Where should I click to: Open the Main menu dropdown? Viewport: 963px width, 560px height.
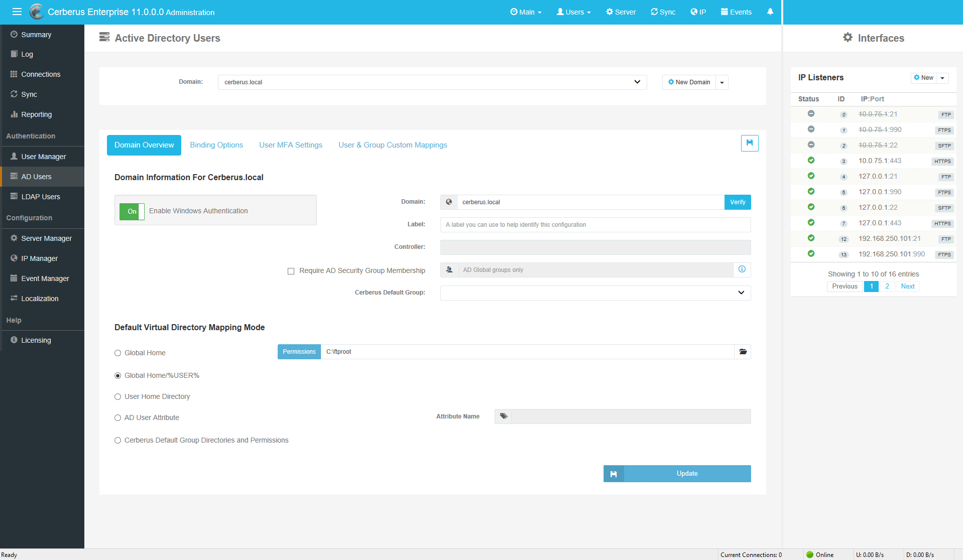(x=526, y=12)
